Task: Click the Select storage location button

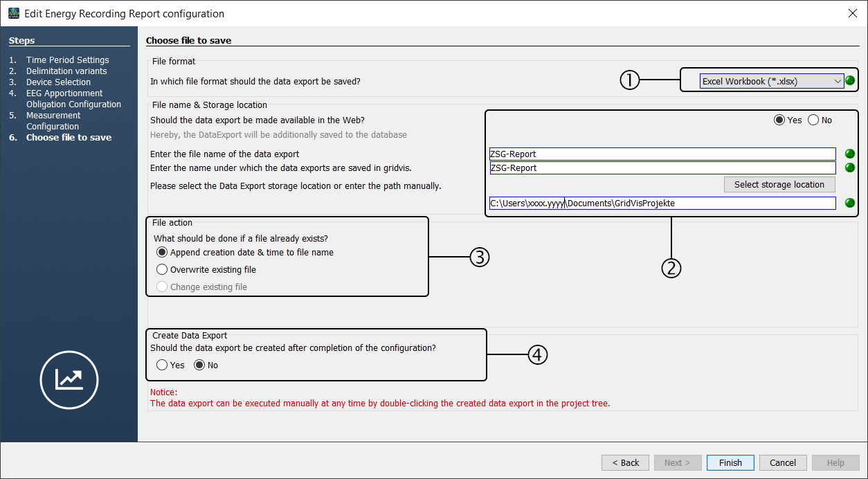Action: click(779, 185)
